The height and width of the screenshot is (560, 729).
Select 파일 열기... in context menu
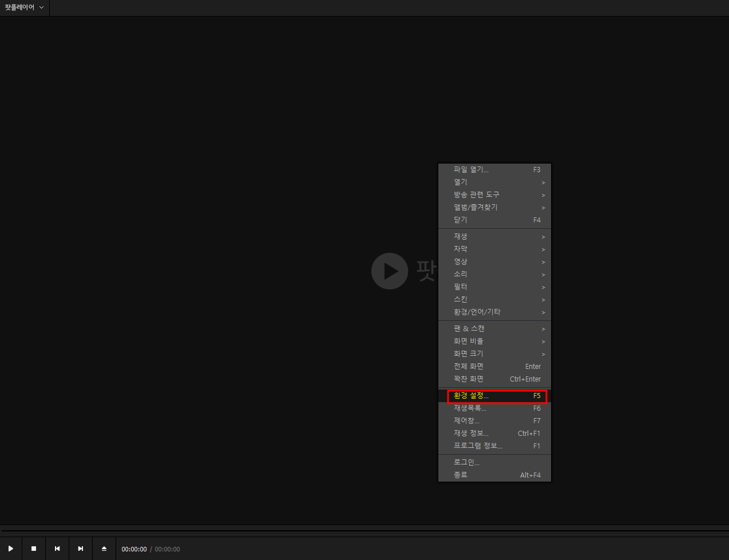pyautogui.click(x=494, y=170)
